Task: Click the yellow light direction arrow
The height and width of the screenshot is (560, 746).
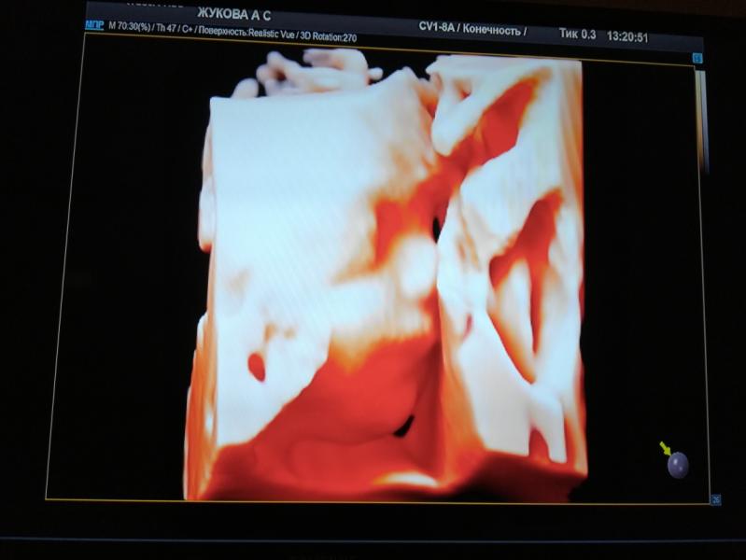Action: [665, 449]
